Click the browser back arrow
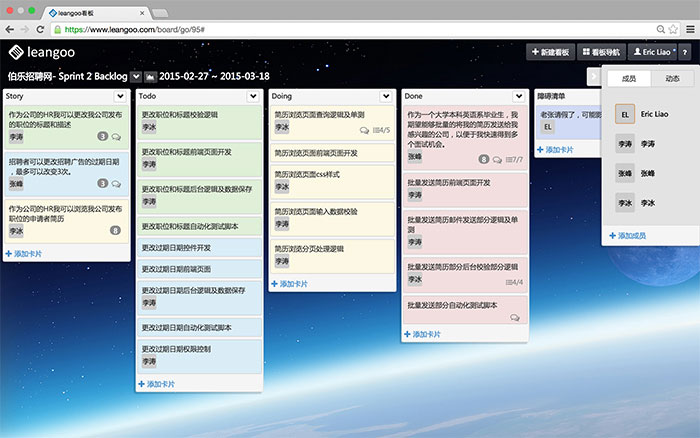Screen dimensions: 700x438 tap(10, 29)
